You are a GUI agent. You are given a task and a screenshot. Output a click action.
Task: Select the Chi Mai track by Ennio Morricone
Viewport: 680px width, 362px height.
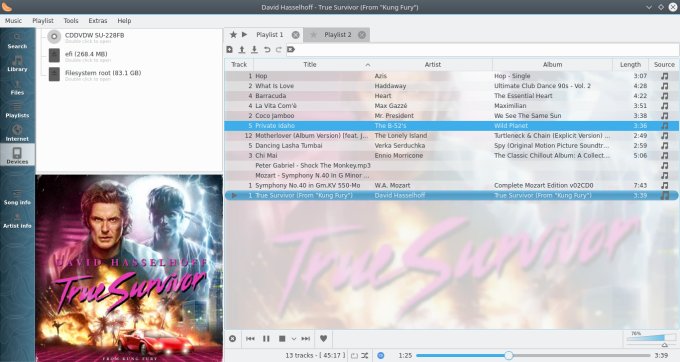coord(452,156)
